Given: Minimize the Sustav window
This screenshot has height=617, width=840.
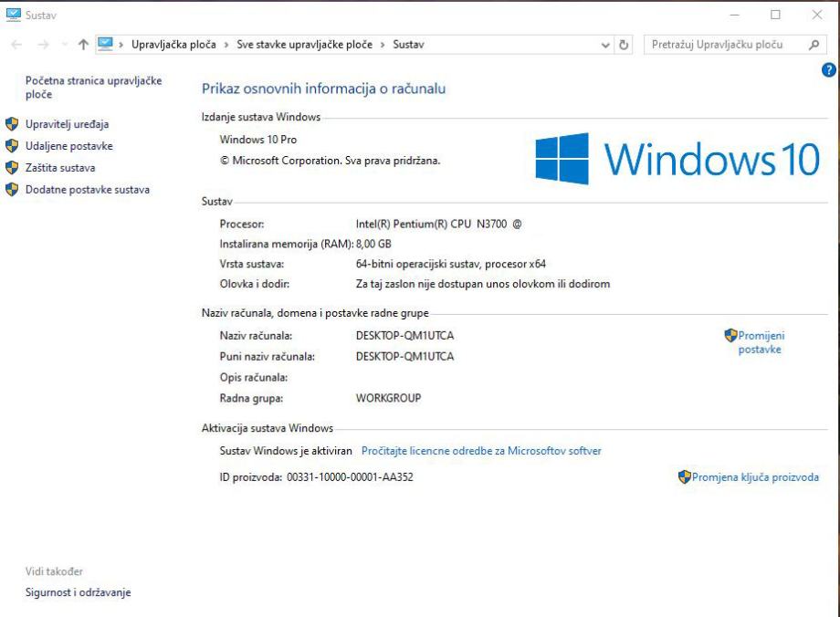Looking at the screenshot, I should click(x=734, y=15).
